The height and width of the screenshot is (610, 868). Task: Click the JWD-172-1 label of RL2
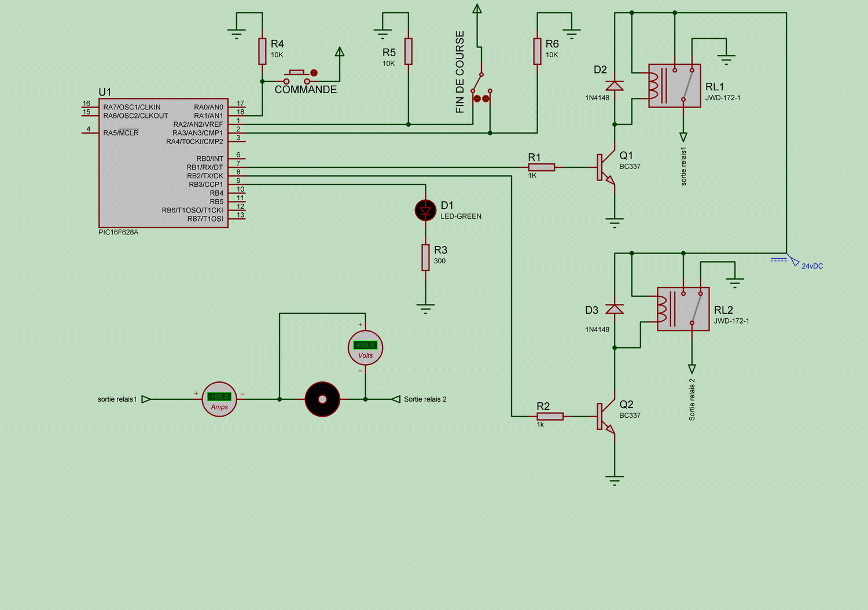(x=731, y=321)
